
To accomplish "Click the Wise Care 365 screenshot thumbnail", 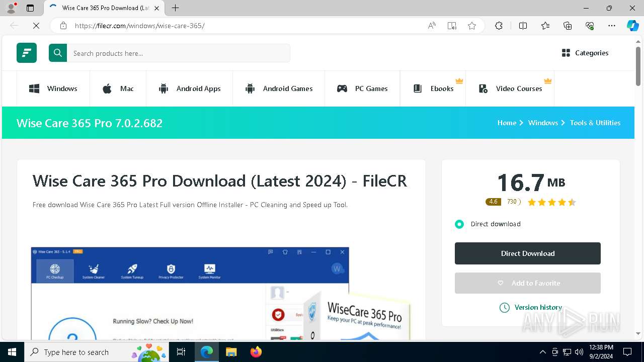I will [x=221, y=293].
